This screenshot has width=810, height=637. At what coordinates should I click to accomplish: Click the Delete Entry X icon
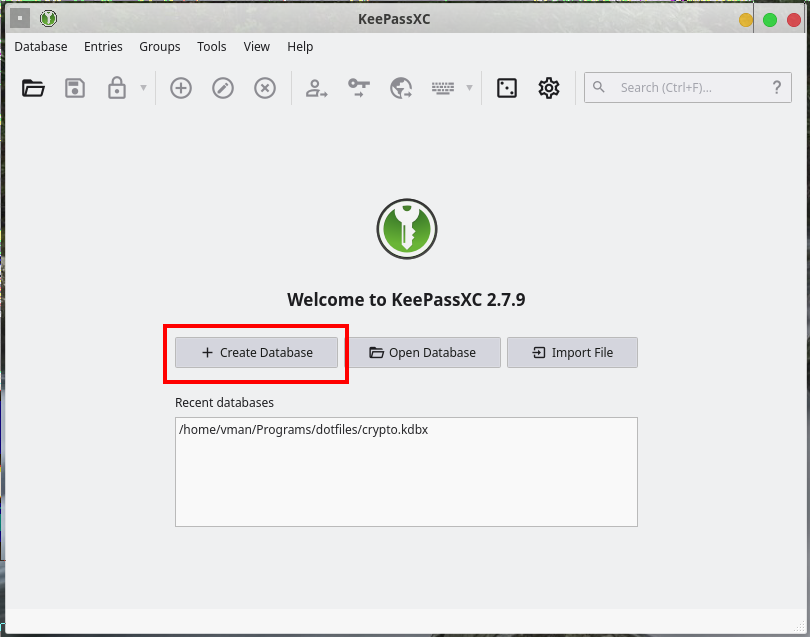[264, 88]
